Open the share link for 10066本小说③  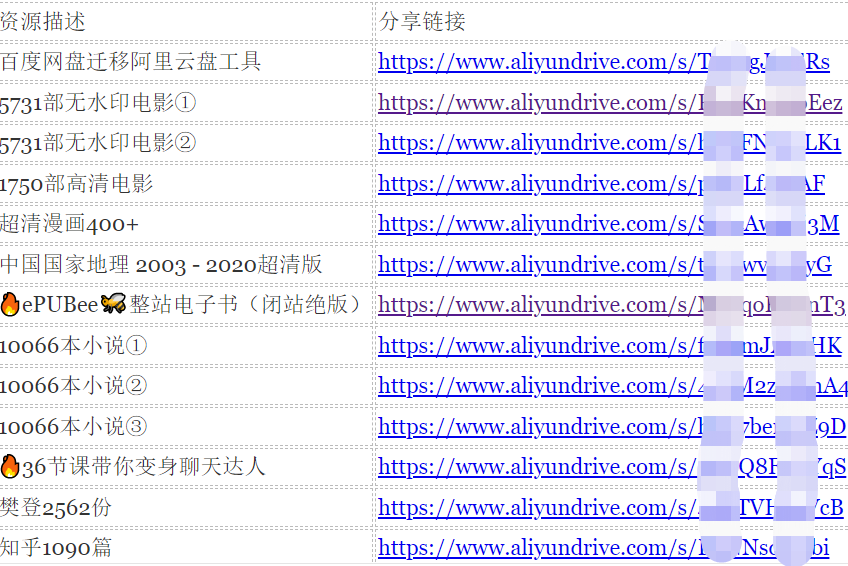[612, 427]
